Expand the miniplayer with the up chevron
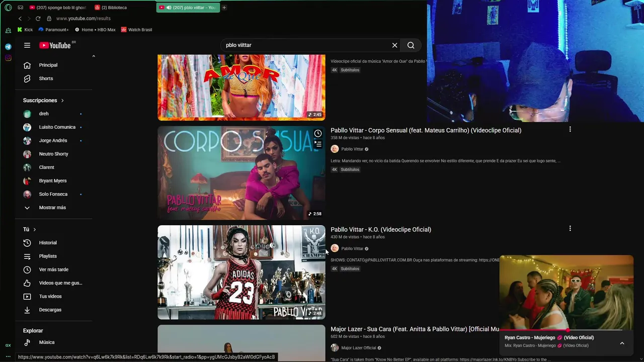 [x=622, y=343]
